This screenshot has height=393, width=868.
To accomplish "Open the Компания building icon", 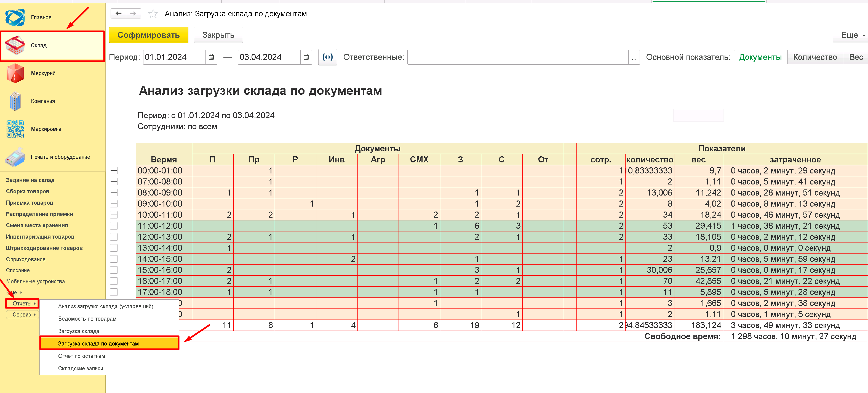I will tap(15, 101).
